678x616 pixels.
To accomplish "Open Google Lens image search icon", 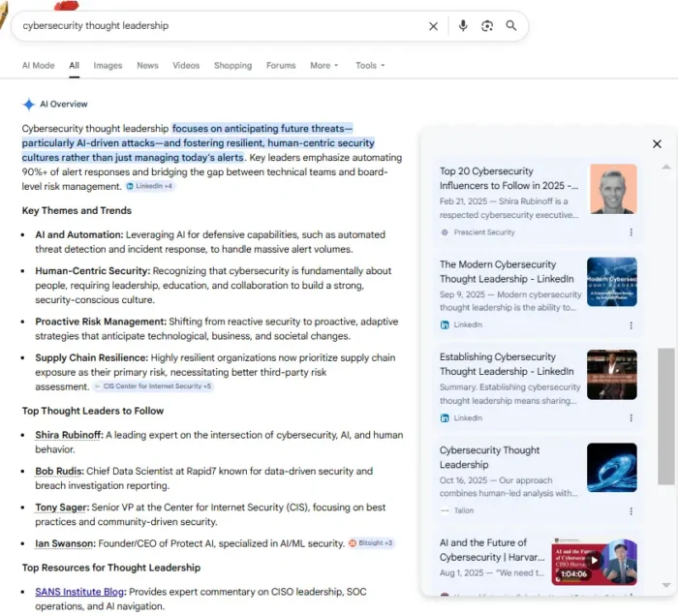I will (x=487, y=26).
